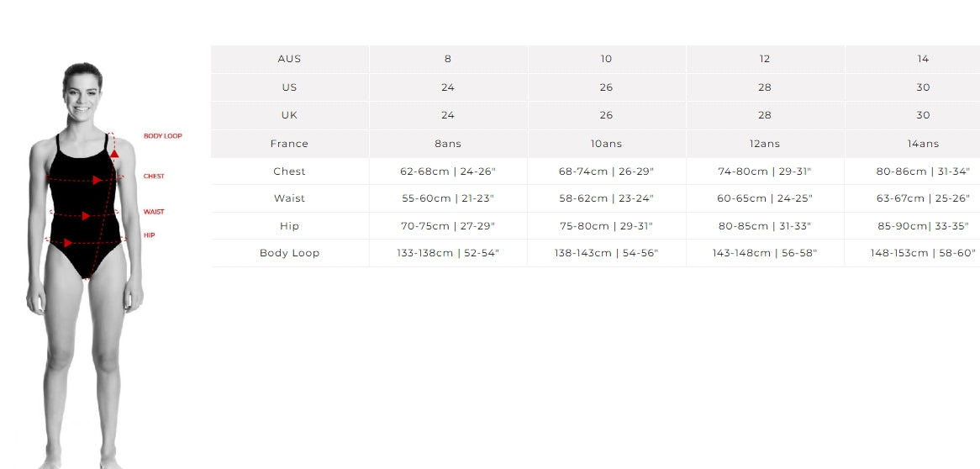Image resolution: width=980 pixels, height=469 pixels.
Task: Click the red hip arrow on model
Action: point(68,243)
